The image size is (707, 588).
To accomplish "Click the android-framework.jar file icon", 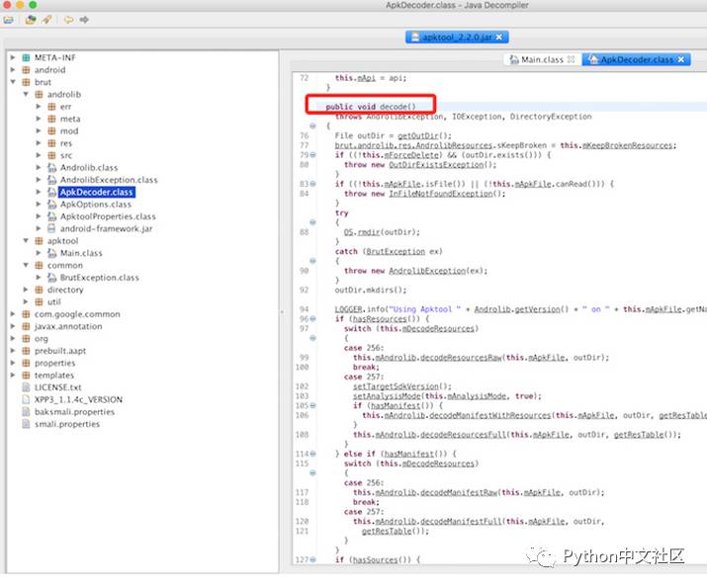I will pyautogui.click(x=52, y=228).
